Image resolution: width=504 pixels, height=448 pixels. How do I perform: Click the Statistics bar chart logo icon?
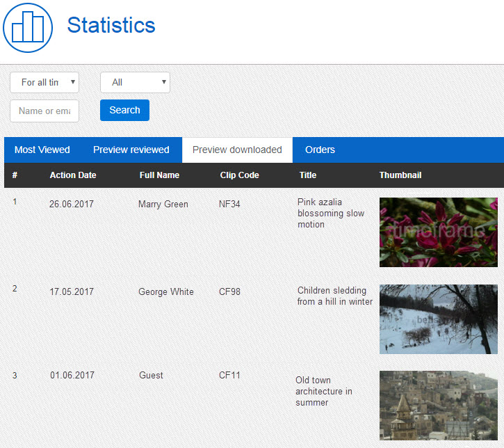click(28, 28)
